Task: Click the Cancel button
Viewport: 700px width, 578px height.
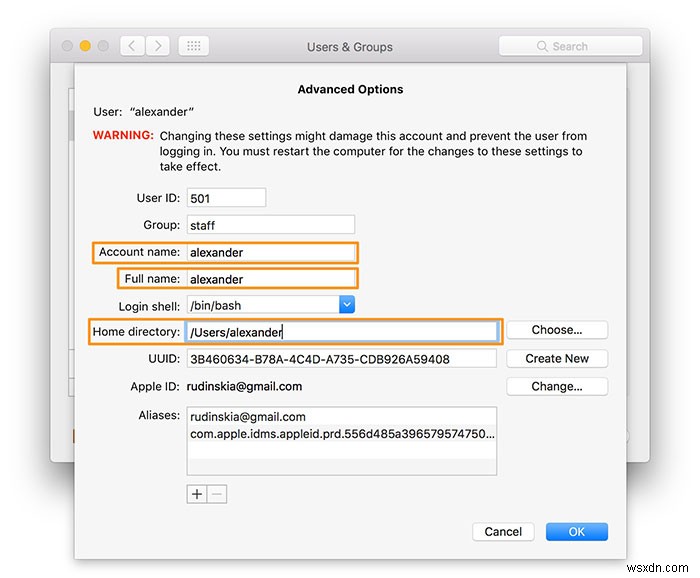Action: tap(503, 532)
